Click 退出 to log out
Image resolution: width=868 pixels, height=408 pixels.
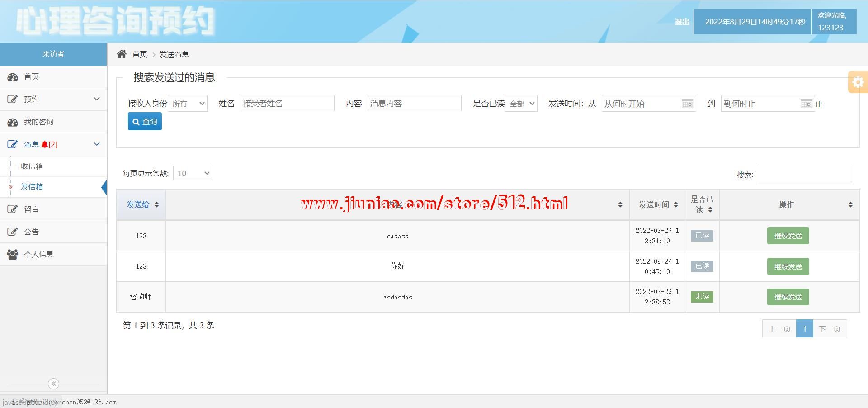pos(682,22)
